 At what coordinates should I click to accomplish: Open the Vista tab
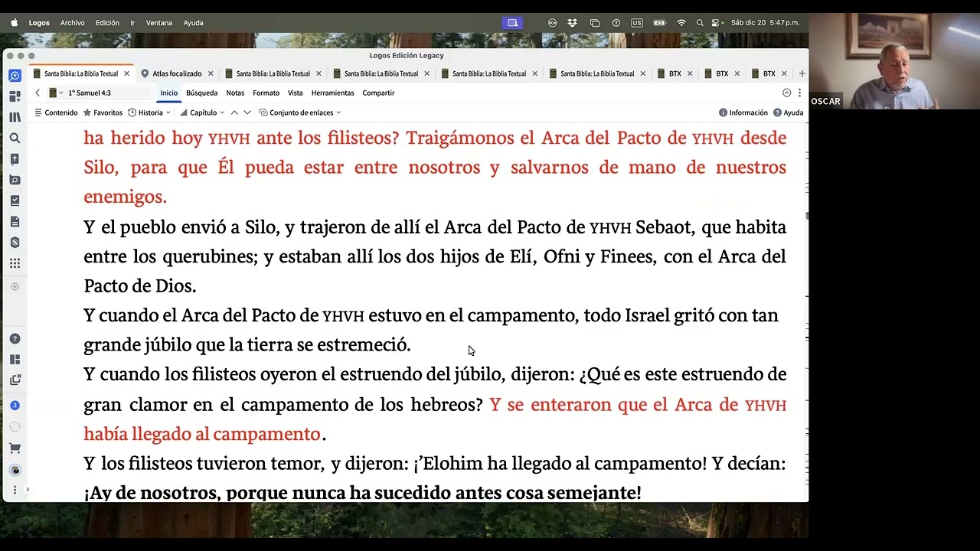pyautogui.click(x=296, y=93)
